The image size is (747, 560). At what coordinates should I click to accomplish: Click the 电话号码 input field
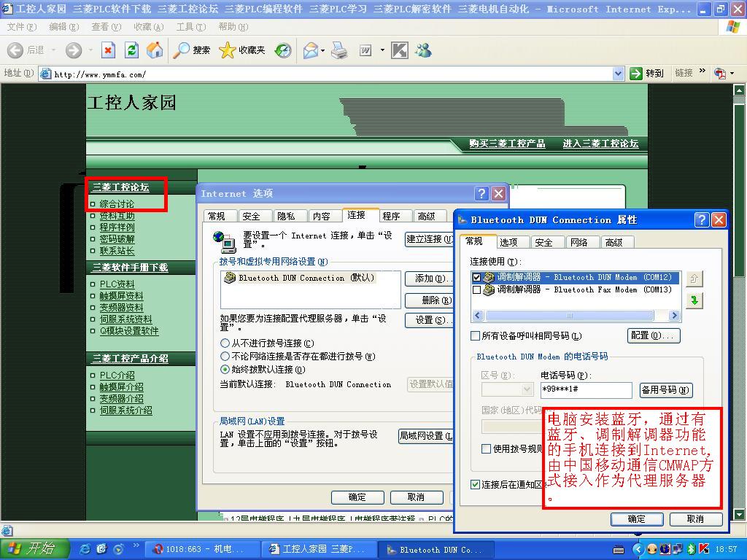point(586,389)
